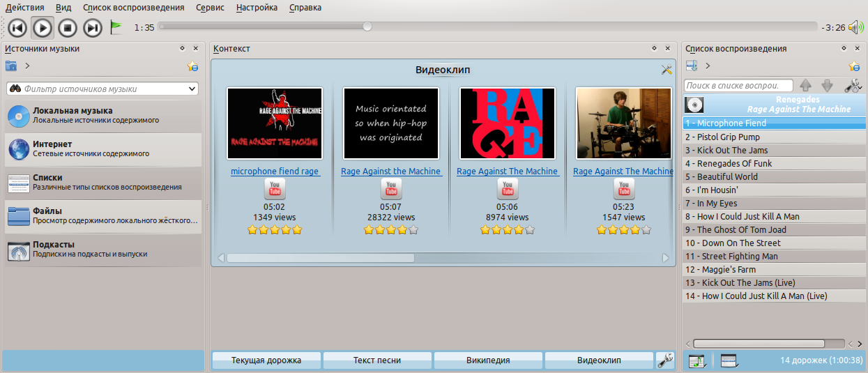Skip to the previous track
The width and height of the screenshot is (868, 373).
[x=17, y=27]
